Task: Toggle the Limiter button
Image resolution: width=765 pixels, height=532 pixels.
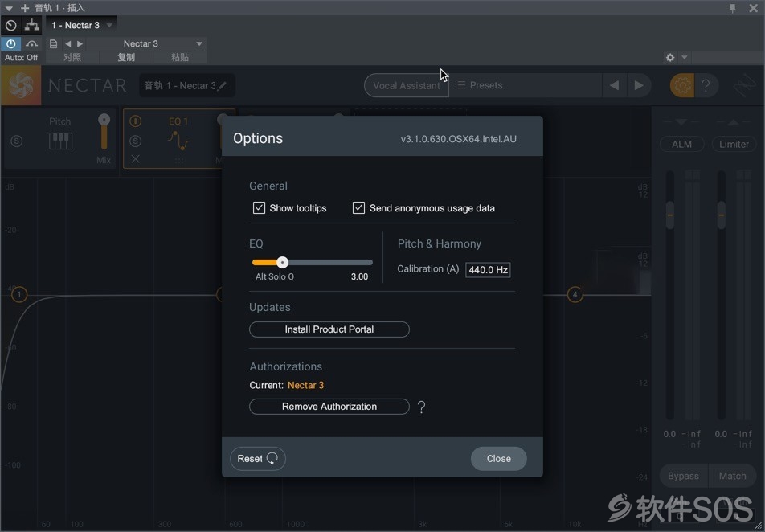Action: [734, 144]
